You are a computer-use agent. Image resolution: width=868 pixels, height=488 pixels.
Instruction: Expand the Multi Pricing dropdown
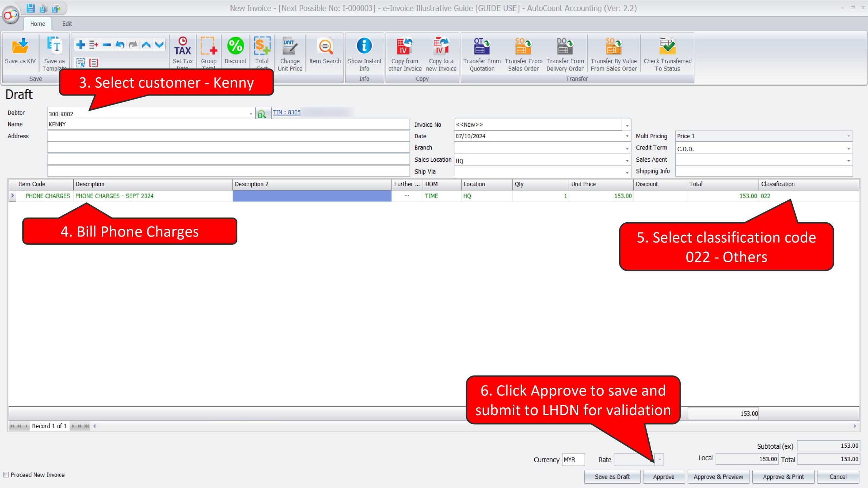point(848,136)
